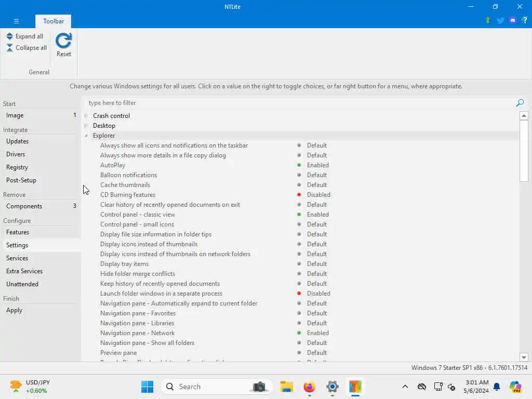Show hidden tray icons chevron
This screenshot has width=532, height=399.
coord(405,387)
